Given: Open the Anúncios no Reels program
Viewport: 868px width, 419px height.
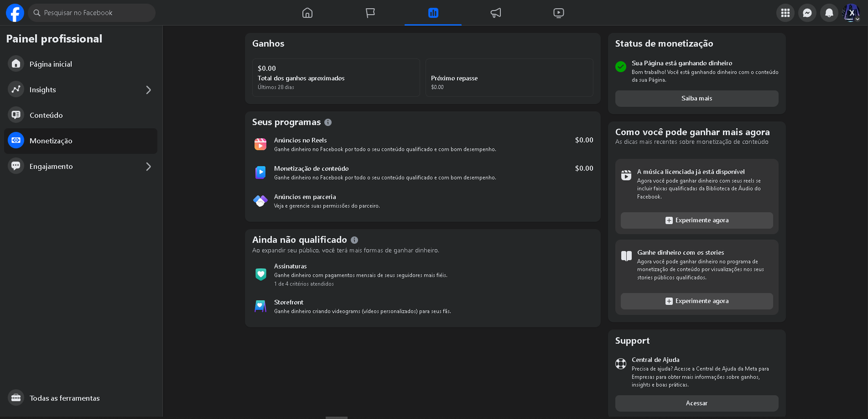Looking at the screenshot, I should [423, 144].
